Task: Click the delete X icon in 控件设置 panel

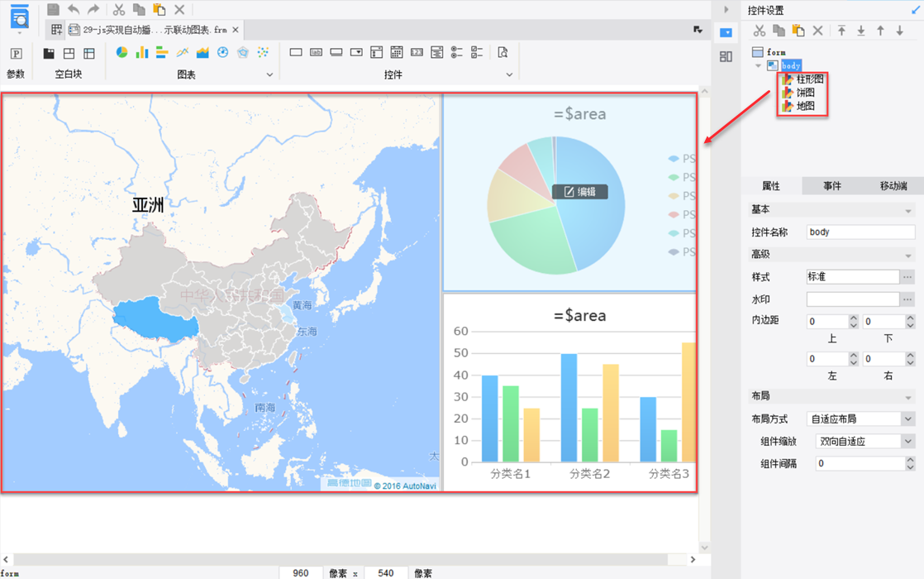Action: (x=817, y=31)
